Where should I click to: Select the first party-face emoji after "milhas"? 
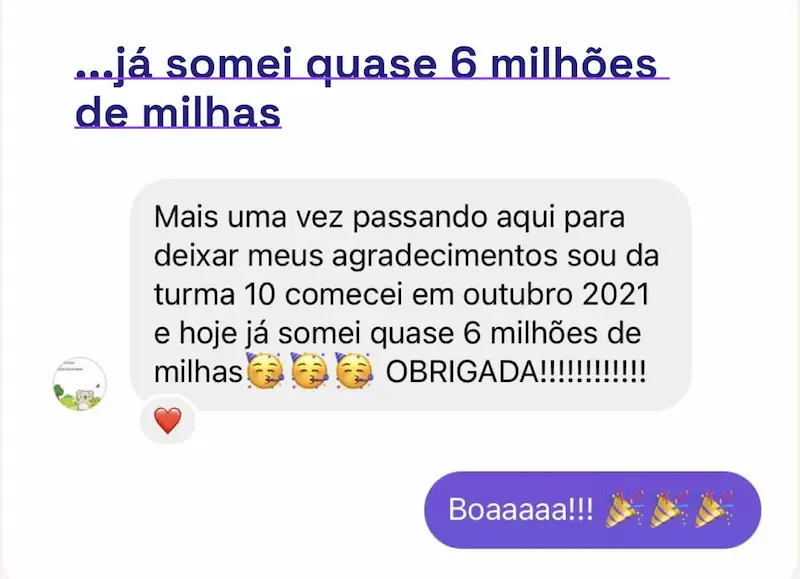[x=265, y=371]
